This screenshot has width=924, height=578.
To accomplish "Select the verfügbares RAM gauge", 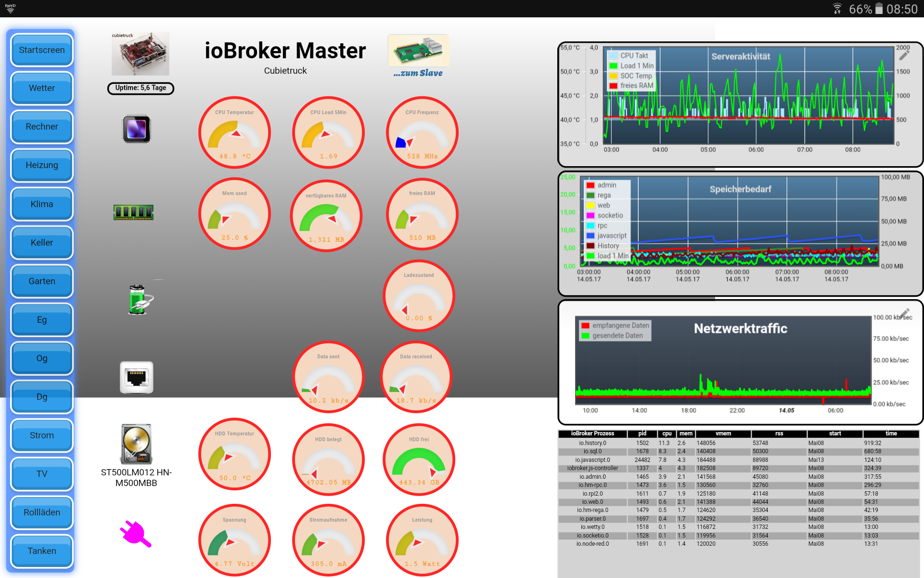I will point(326,216).
